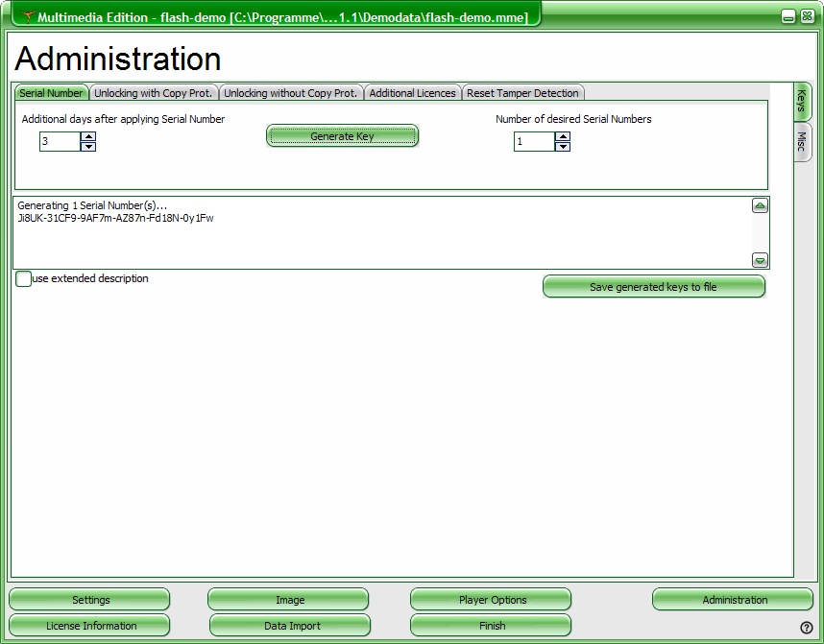Open Unlocking without Copy Prot. tab

pyautogui.click(x=291, y=93)
